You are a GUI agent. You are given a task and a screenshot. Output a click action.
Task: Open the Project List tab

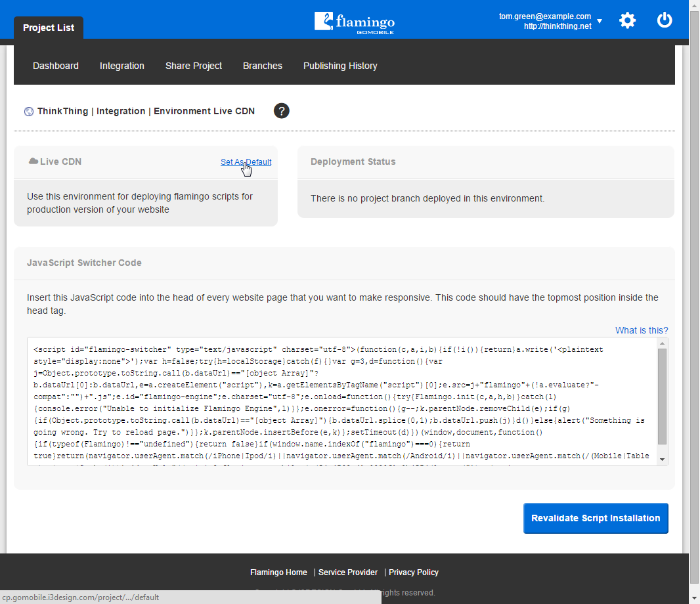48,28
